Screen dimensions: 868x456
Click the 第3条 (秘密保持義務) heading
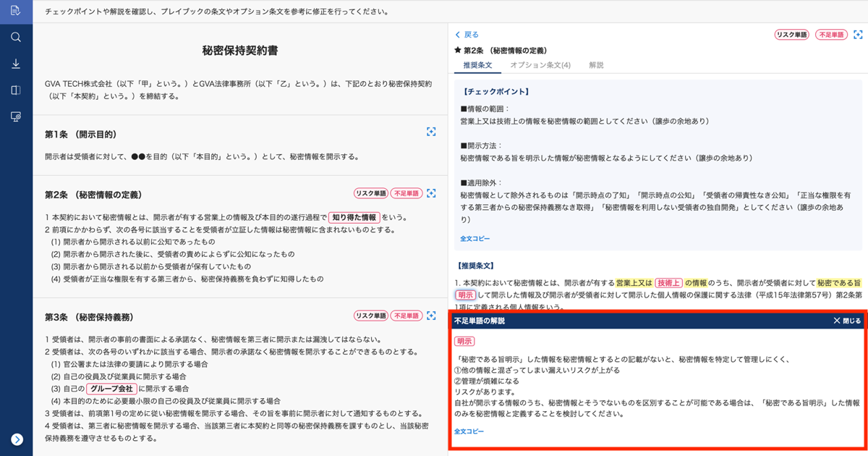point(89,317)
